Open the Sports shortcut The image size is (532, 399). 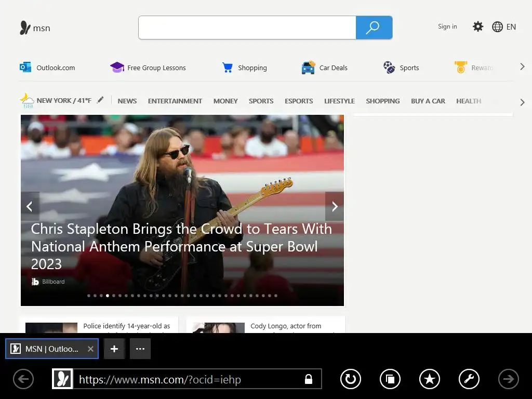click(401, 68)
